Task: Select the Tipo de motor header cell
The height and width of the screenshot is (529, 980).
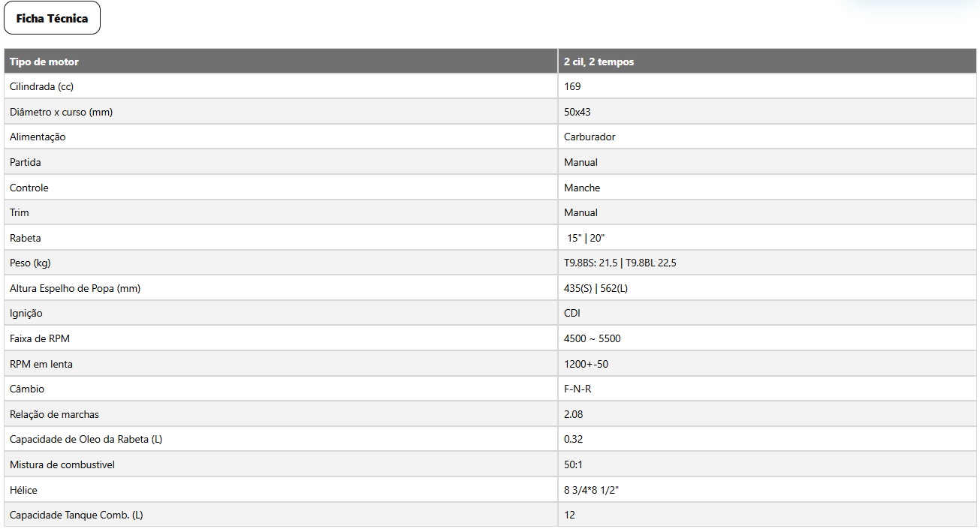Action: click(281, 62)
